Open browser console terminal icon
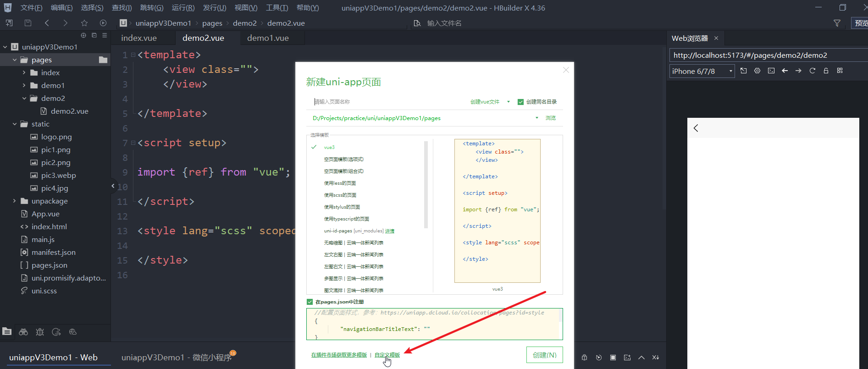The height and width of the screenshot is (369, 868). pos(771,71)
